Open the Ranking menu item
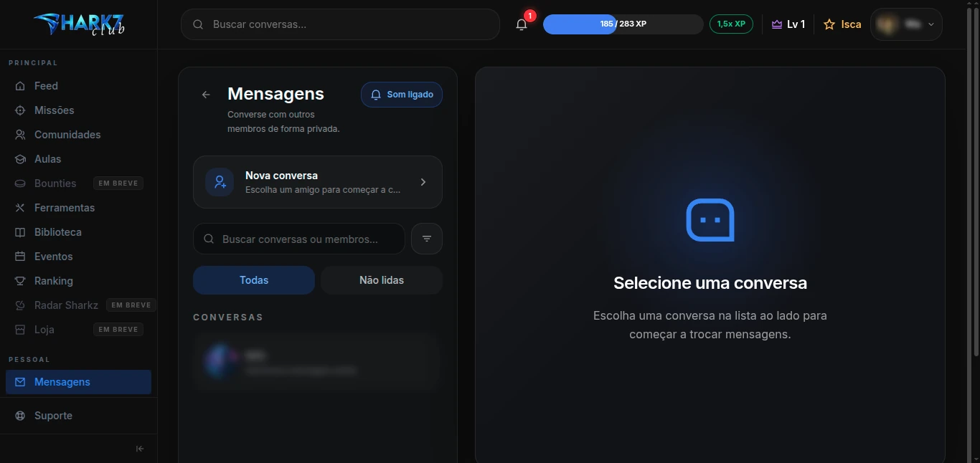 coord(78,281)
